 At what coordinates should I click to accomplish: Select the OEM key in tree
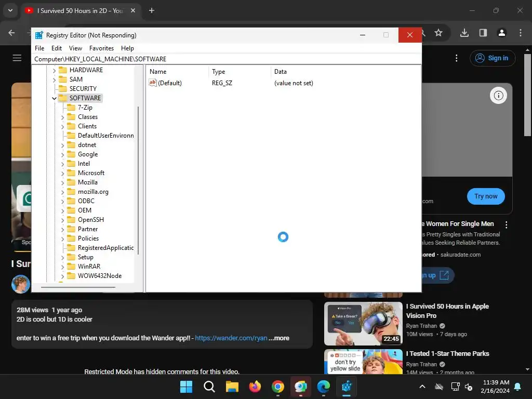[x=85, y=210]
